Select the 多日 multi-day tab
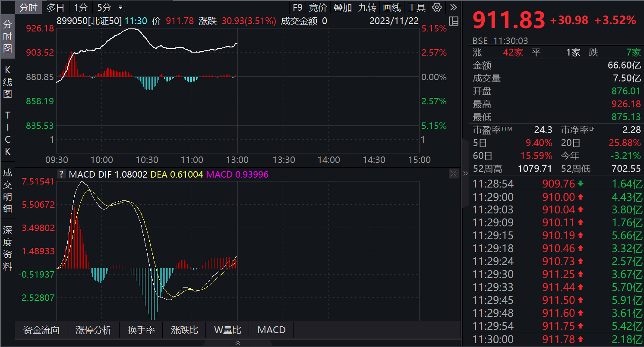This screenshot has height=347, width=644. (55, 7)
